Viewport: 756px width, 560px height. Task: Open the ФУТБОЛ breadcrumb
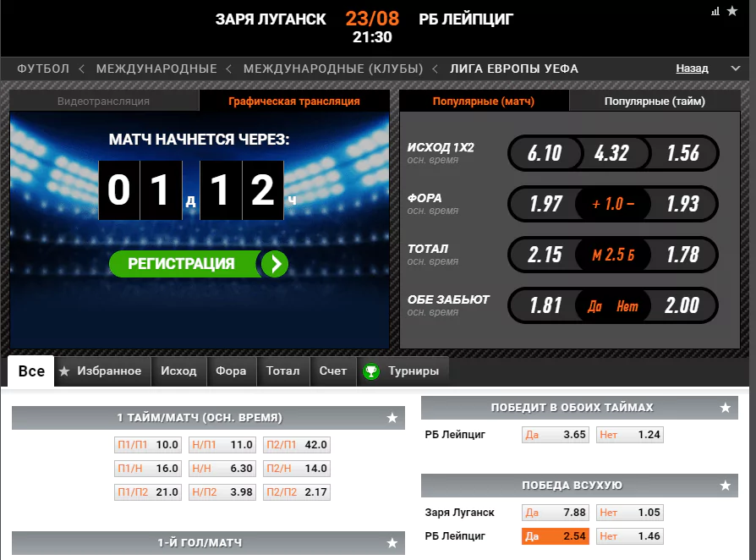tap(43, 69)
